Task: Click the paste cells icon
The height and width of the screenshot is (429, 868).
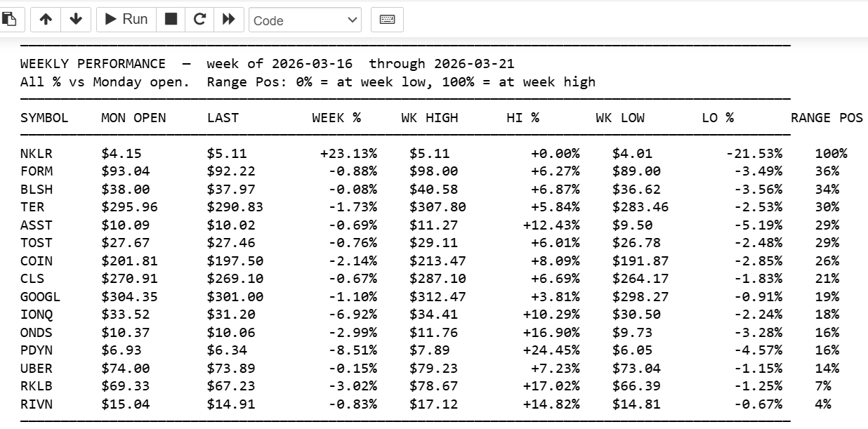Action: tap(10, 20)
